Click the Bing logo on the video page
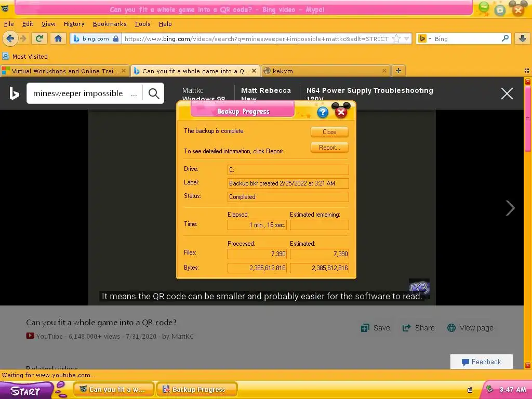Viewport: 532px width, 399px height. [14, 94]
